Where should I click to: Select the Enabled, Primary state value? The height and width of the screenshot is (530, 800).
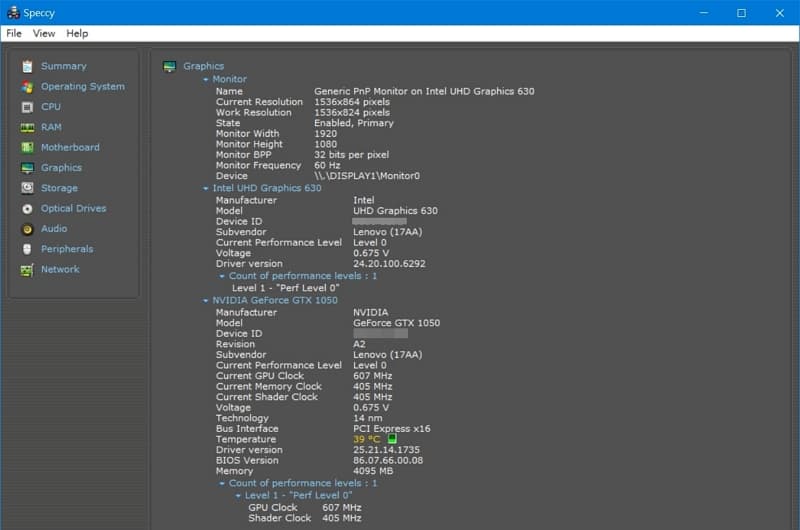(x=354, y=123)
